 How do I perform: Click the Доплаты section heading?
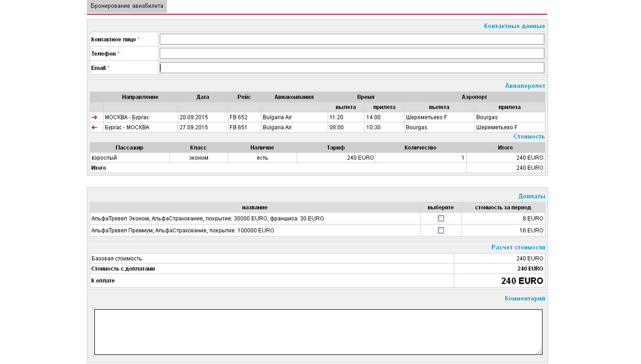coord(531,197)
